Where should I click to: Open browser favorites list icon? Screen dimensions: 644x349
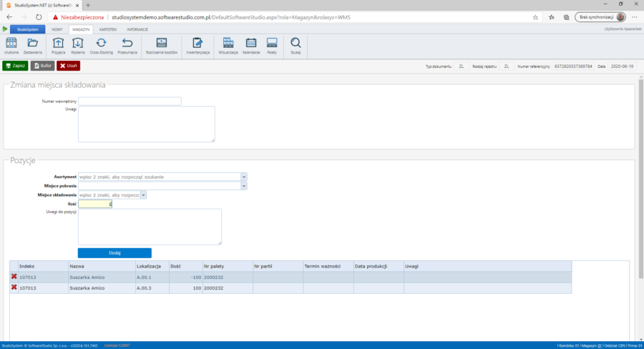pos(552,17)
